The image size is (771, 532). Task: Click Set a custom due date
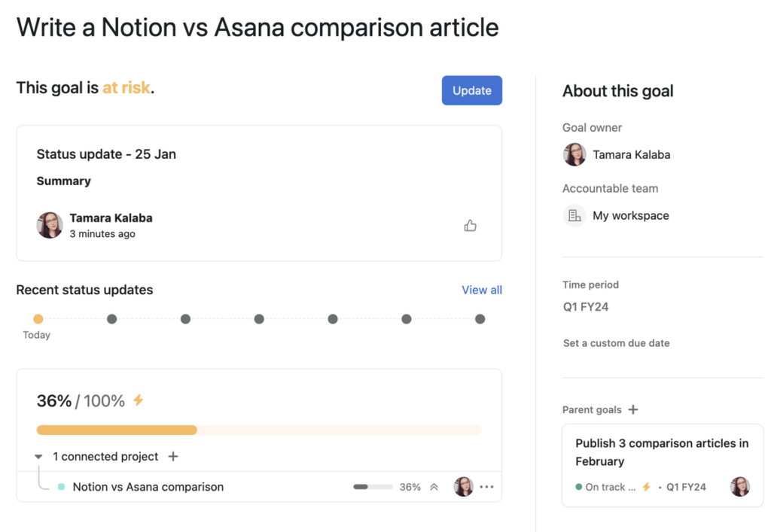pos(615,342)
